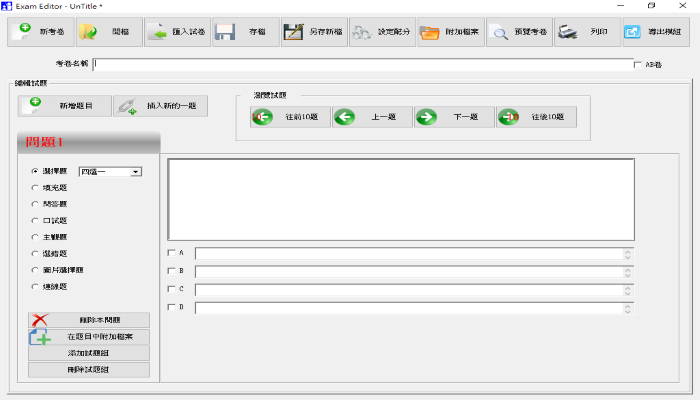The image size is (700, 400).
Task: Jump back ten questions with 往前10題
Action: pos(289,117)
